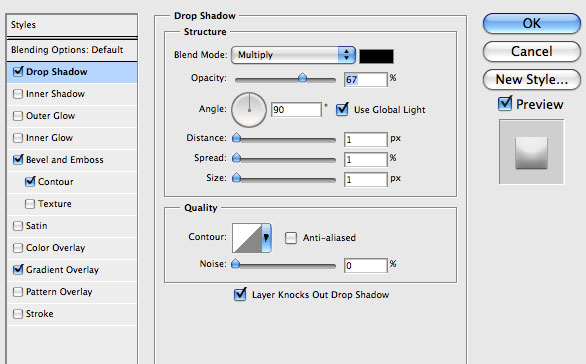Click the contour curve thumbnail
586x364 pixels.
tap(247, 238)
